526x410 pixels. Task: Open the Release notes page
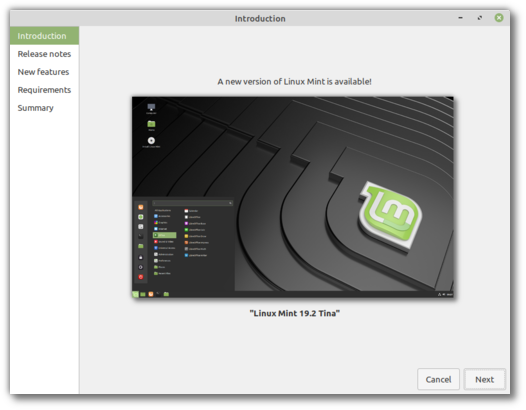click(44, 54)
